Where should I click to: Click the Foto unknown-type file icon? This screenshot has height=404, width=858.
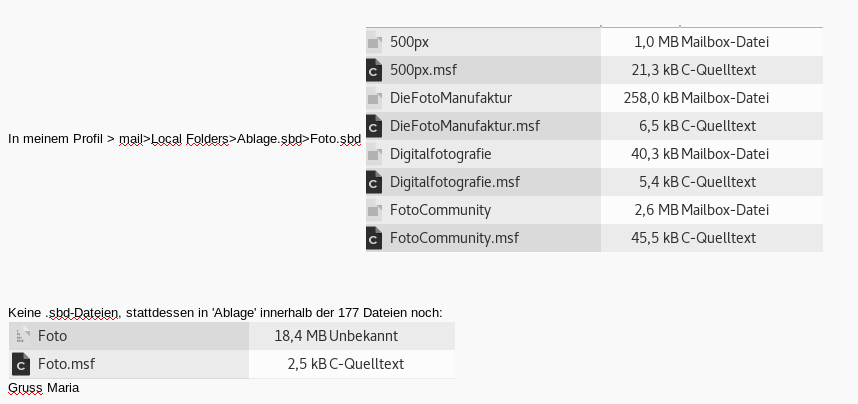21,336
